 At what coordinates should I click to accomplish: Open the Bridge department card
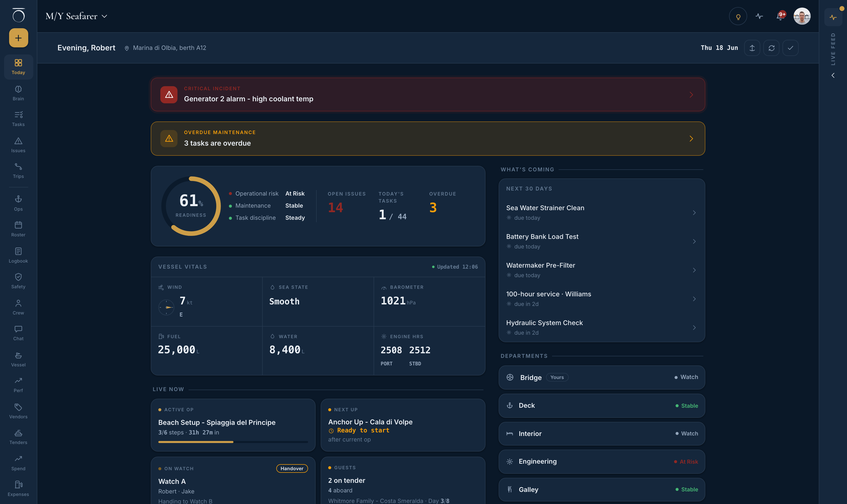(x=601, y=377)
